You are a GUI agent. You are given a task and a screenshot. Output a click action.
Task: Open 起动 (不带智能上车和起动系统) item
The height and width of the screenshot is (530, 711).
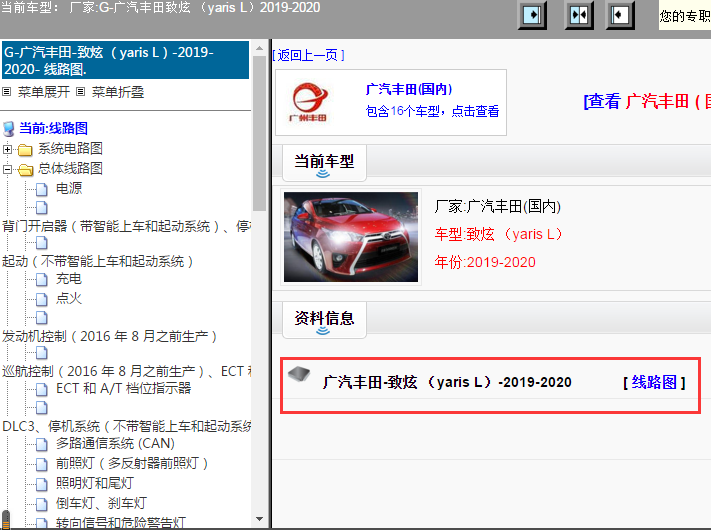point(98,262)
